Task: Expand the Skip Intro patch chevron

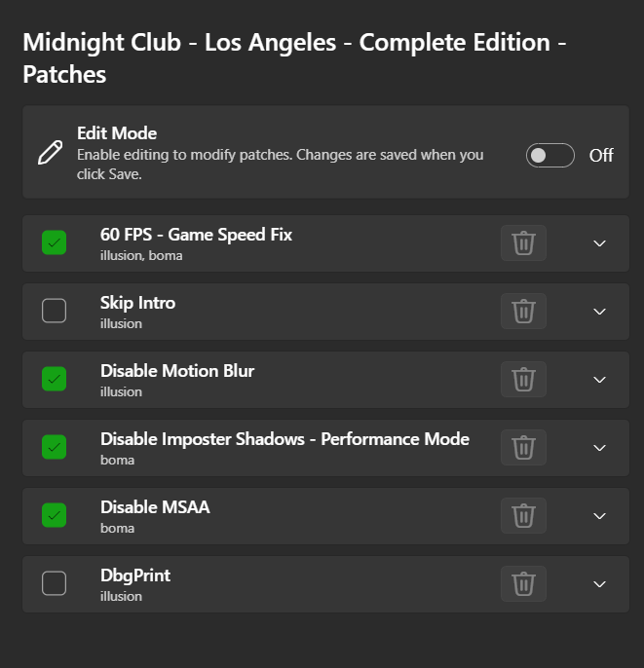Action: 600,312
